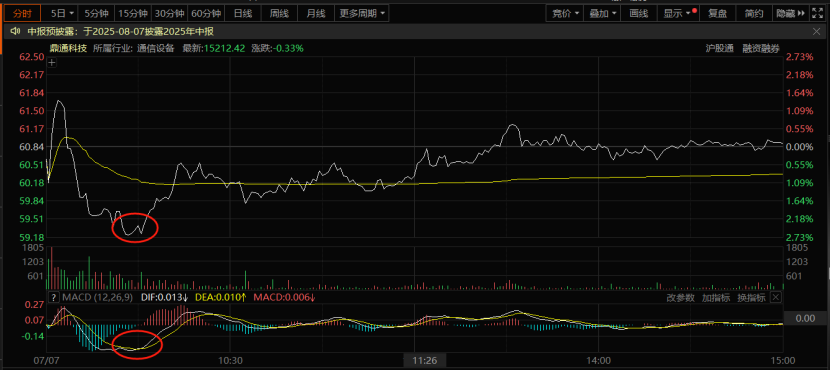Open the 更多周期 dropdown
Screen dimensions: 830x370
(363, 14)
